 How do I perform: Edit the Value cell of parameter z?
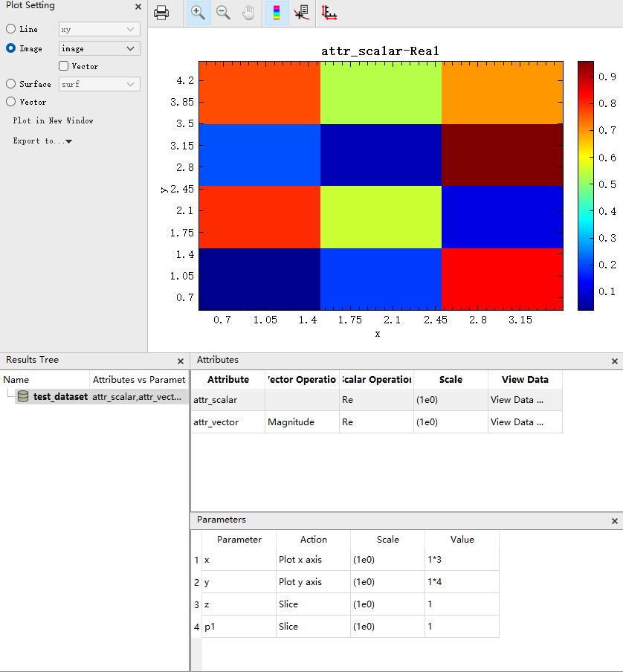pos(462,604)
